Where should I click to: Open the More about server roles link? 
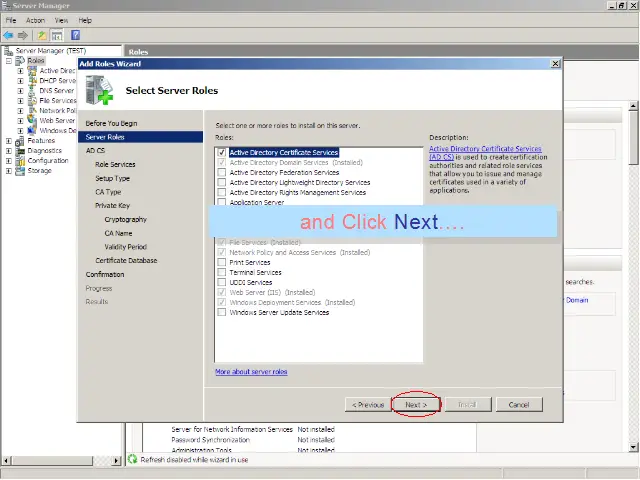click(251, 372)
